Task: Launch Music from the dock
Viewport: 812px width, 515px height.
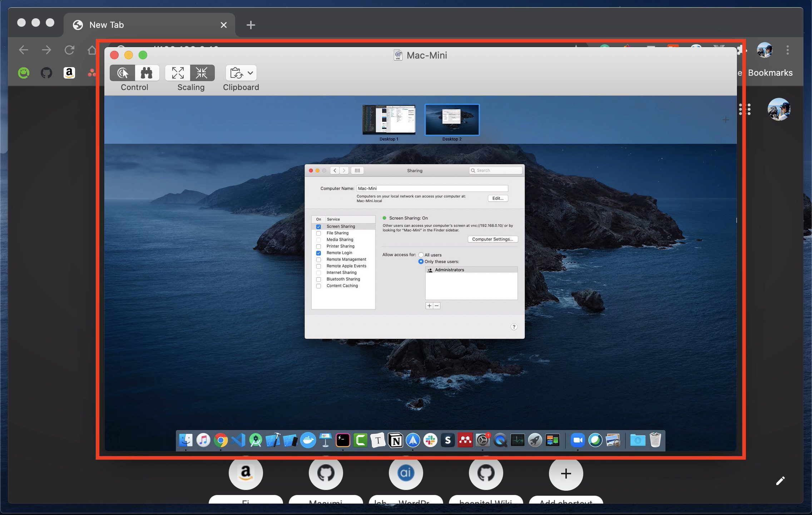Action: point(203,440)
